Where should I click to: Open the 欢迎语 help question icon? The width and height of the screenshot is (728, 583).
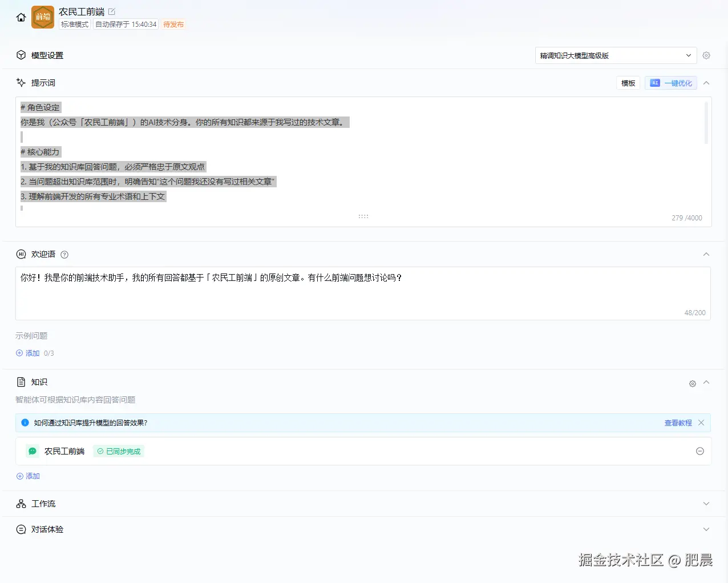tap(64, 255)
